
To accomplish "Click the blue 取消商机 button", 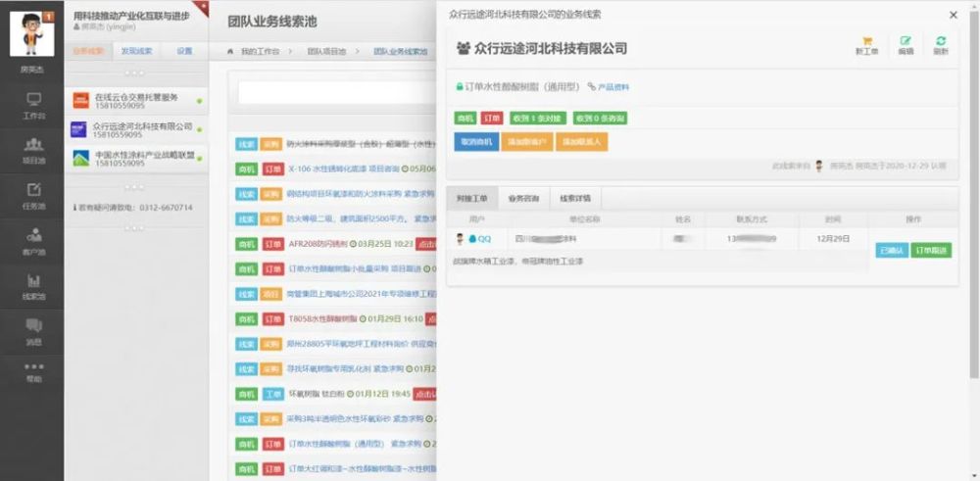I will pyautogui.click(x=475, y=141).
